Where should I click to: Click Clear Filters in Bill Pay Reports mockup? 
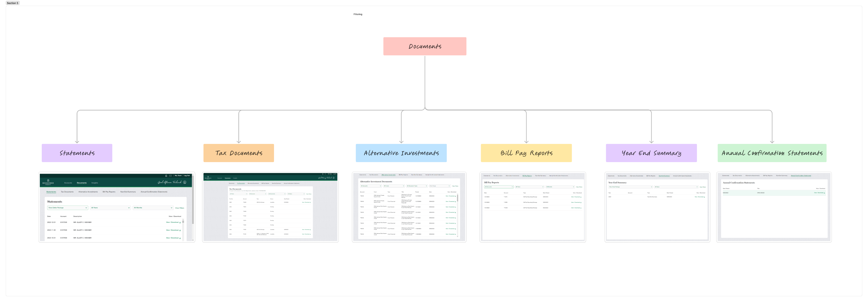579,187
